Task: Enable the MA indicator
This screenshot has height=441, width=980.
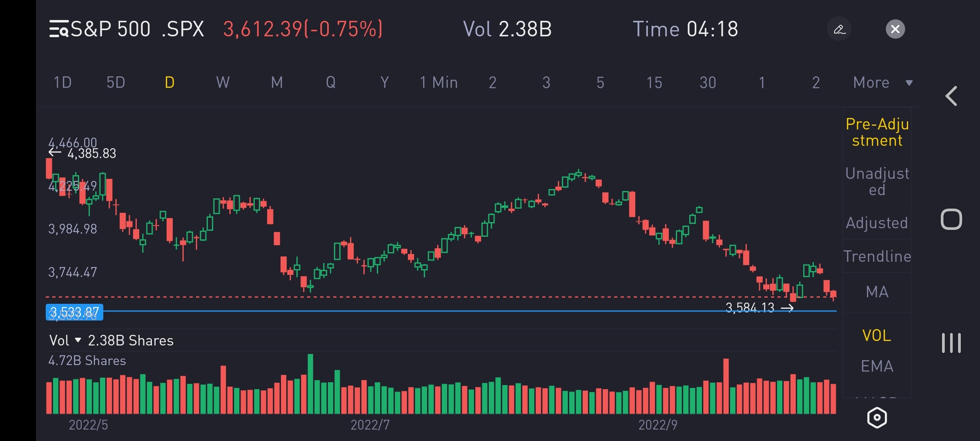Action: point(877,292)
